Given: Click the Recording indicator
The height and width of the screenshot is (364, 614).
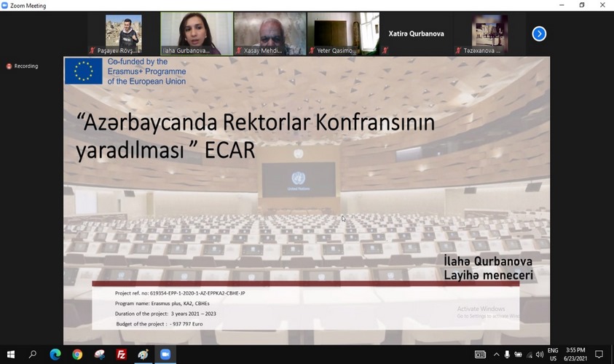Looking at the screenshot, I should click(23, 66).
